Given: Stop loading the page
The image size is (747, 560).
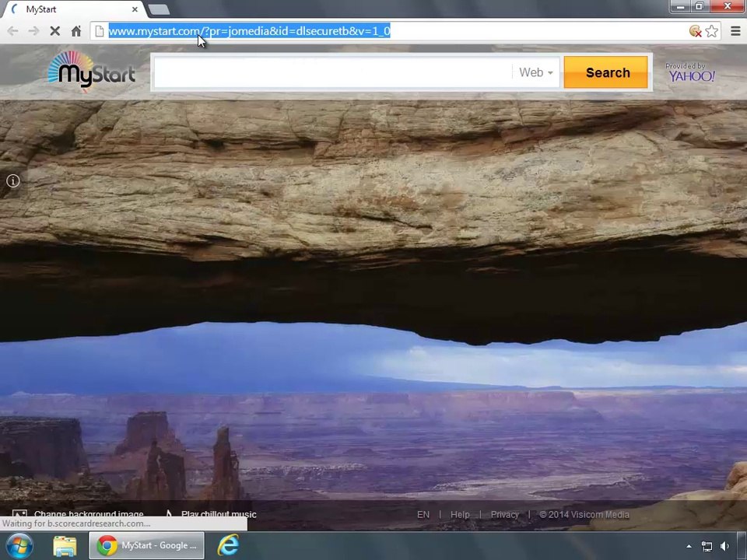Looking at the screenshot, I should tap(54, 31).
